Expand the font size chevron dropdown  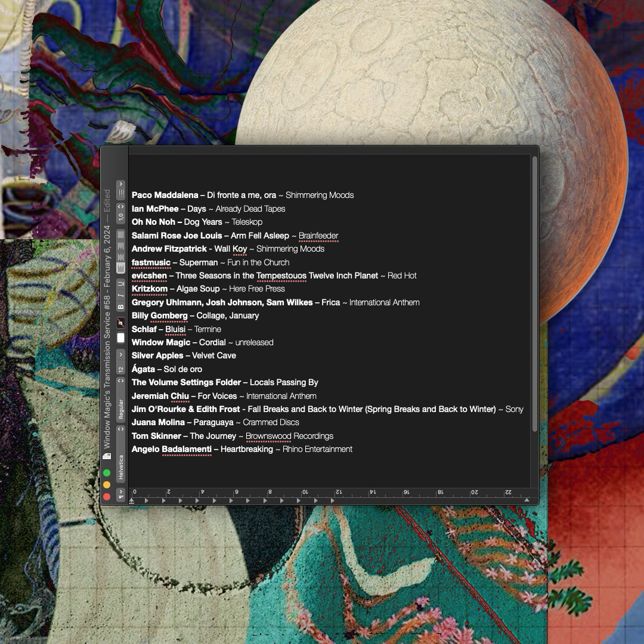pos(120,354)
